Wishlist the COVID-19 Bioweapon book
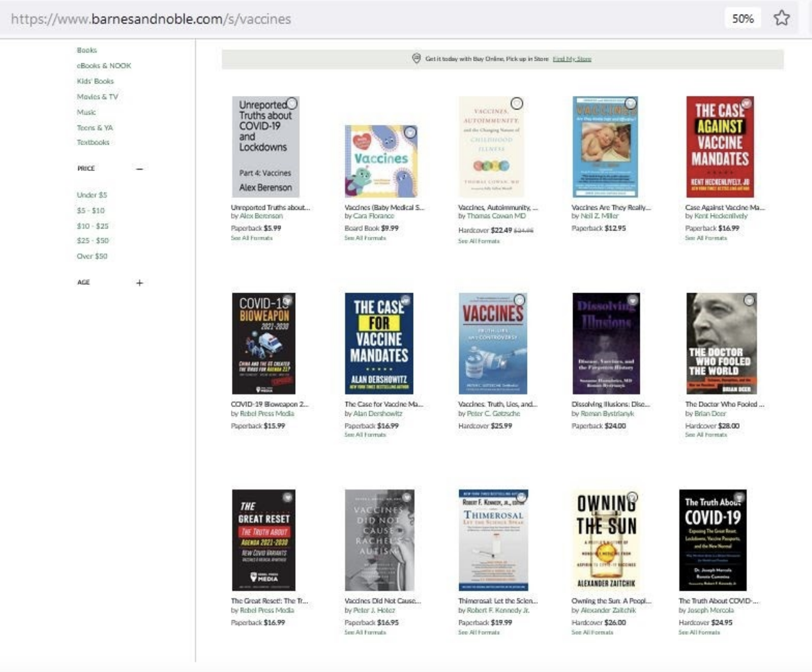The width and height of the screenshot is (812, 672). coord(288,300)
